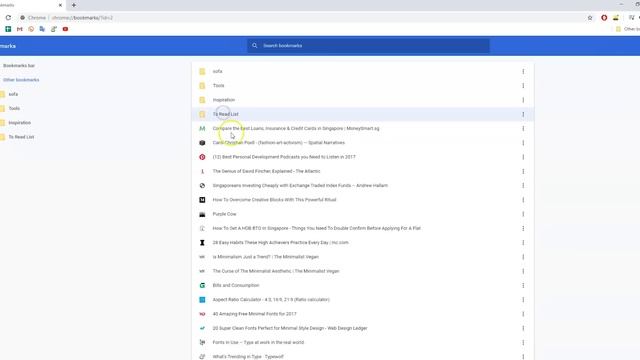Select 40 Amazing Free Minimal Fonts bookmark

(362, 314)
